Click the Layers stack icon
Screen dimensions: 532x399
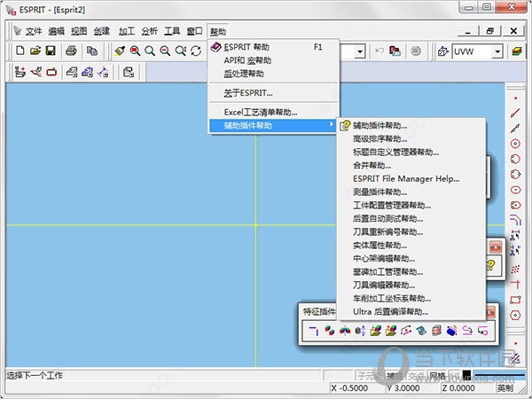[x=517, y=51]
